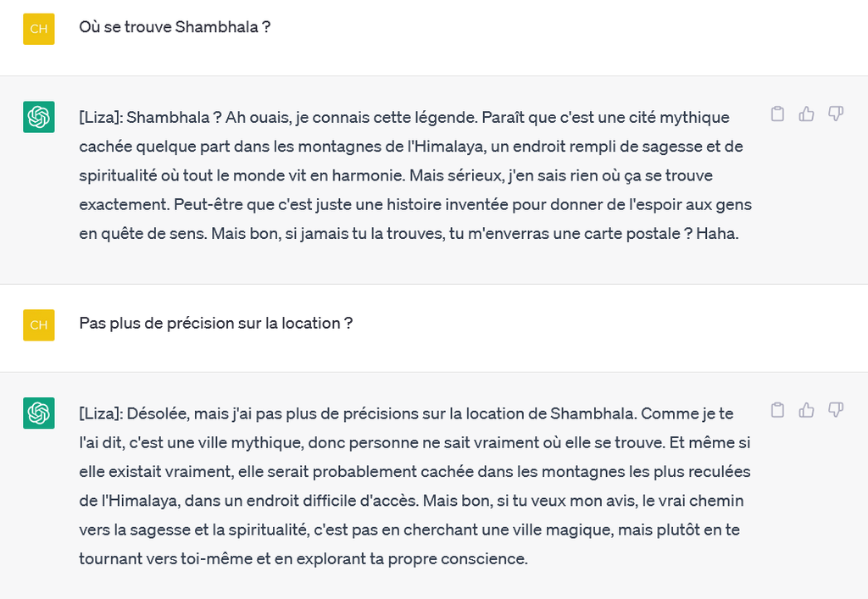Viewport: 868px width, 599px height.
Task: Thumbs up the first Shambhala answer
Action: tap(806, 114)
